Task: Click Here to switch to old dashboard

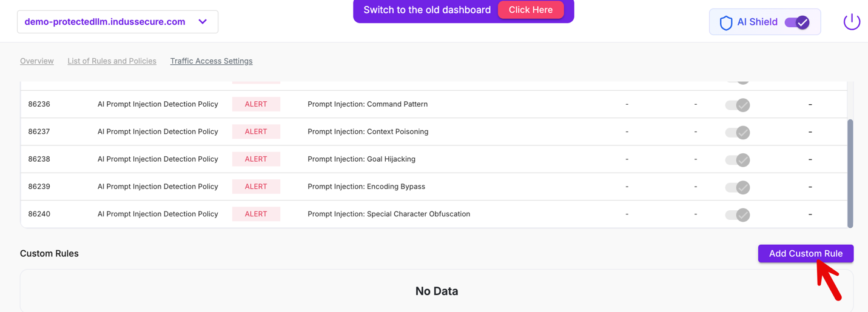Action: 531,10
